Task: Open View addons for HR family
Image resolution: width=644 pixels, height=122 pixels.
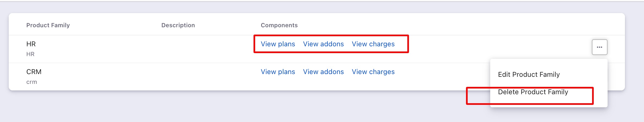Action: coord(323,44)
